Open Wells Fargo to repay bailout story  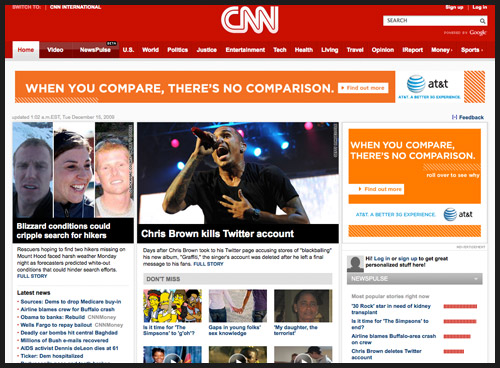pos(56,325)
